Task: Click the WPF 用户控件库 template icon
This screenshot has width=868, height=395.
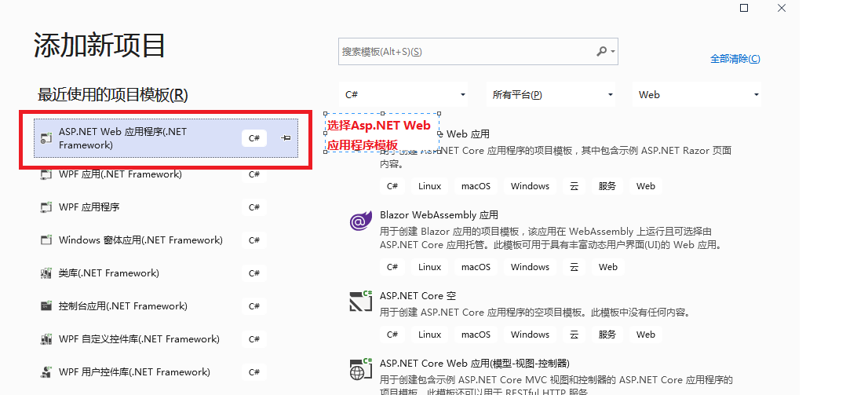Action: (46, 372)
